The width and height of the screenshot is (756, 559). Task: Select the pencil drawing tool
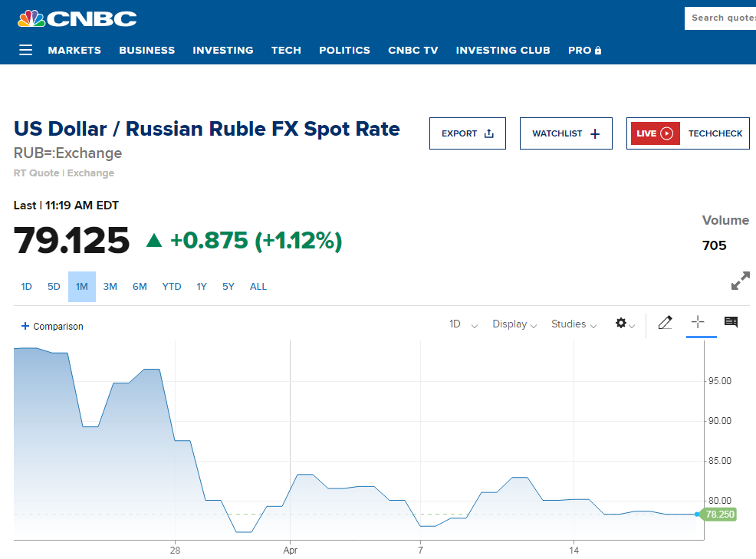click(665, 322)
